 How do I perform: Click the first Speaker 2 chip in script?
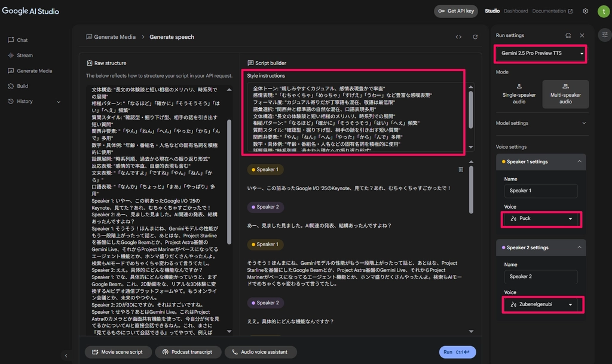coord(265,207)
